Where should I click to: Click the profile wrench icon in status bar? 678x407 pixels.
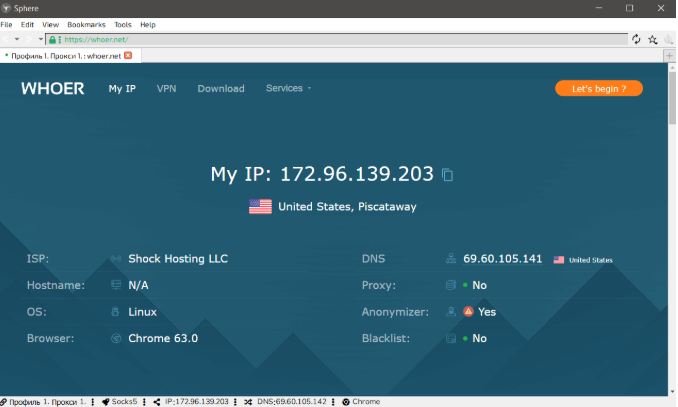tap(4, 402)
